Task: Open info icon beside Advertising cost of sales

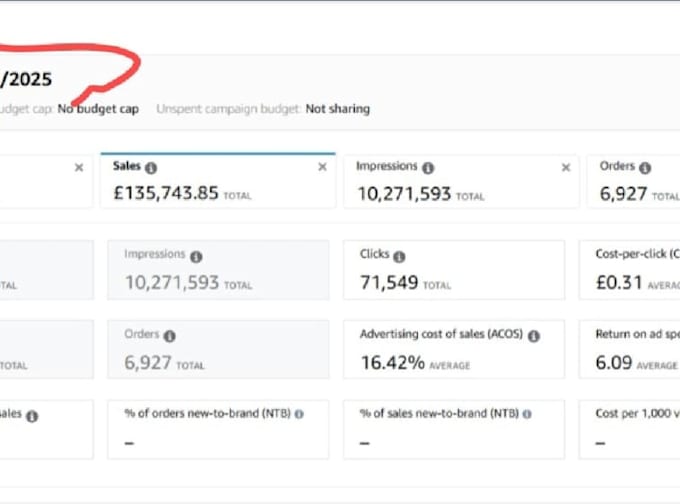Action: pos(534,336)
